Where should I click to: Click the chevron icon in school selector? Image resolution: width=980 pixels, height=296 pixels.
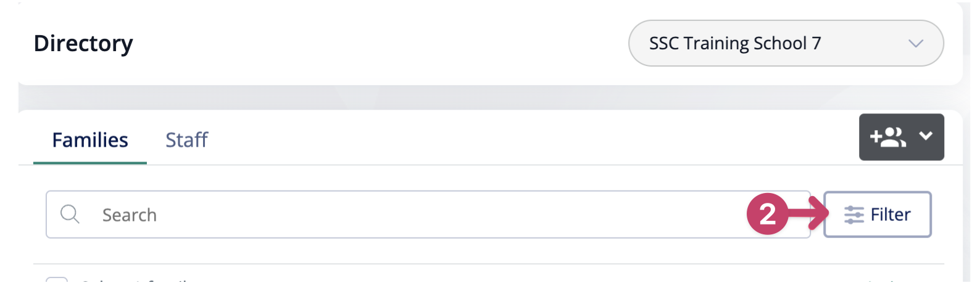916,44
